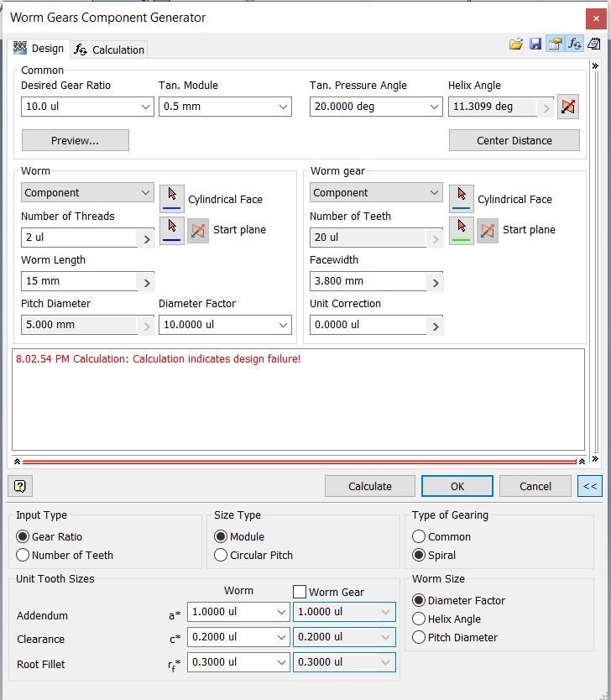Open Worm Addendum a* dropdown
Viewport: 611px width, 700px height.
tap(281, 612)
